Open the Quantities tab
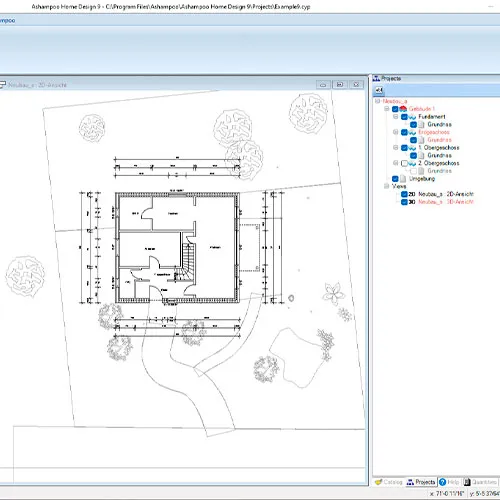The image size is (500, 500). coord(480,482)
